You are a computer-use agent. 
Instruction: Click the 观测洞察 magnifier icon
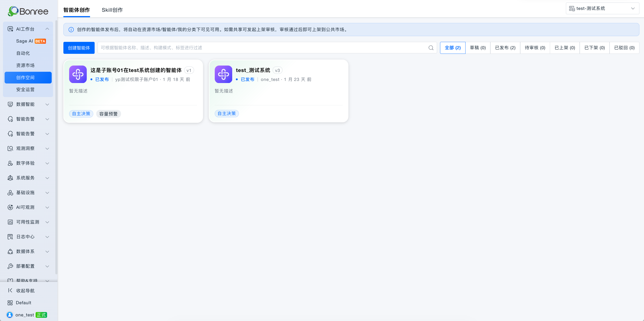pos(10,149)
